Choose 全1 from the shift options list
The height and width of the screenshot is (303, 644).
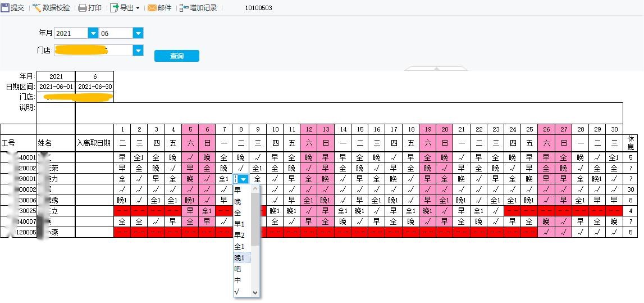click(239, 246)
